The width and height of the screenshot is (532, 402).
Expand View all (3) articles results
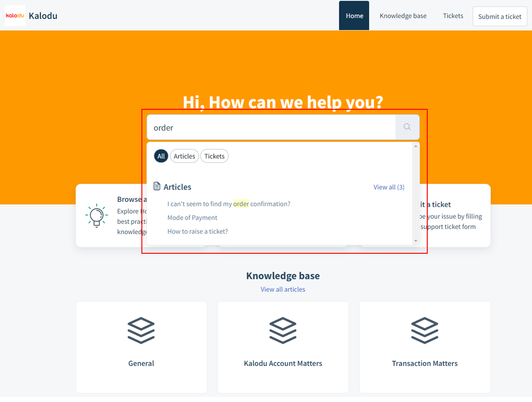[389, 187]
